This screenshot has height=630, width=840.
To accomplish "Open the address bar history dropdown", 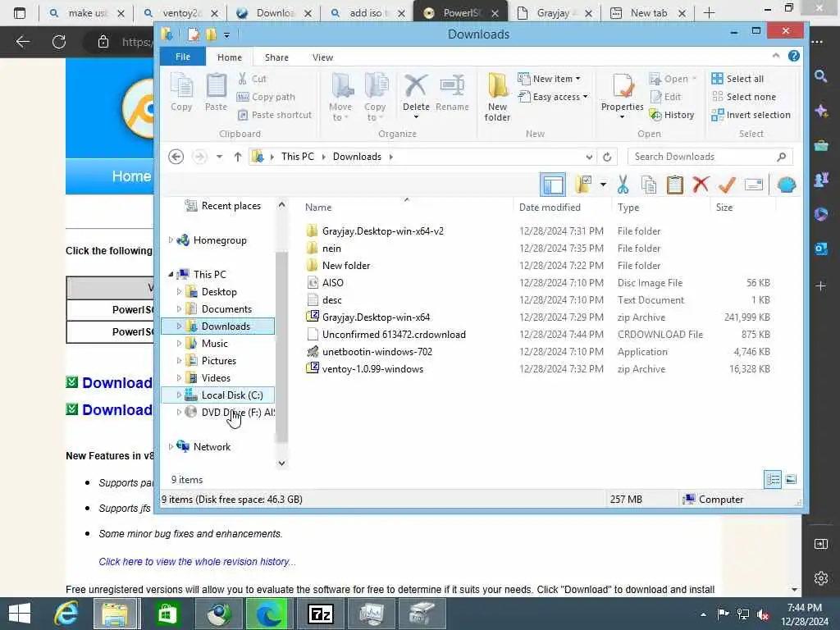I will tap(589, 157).
